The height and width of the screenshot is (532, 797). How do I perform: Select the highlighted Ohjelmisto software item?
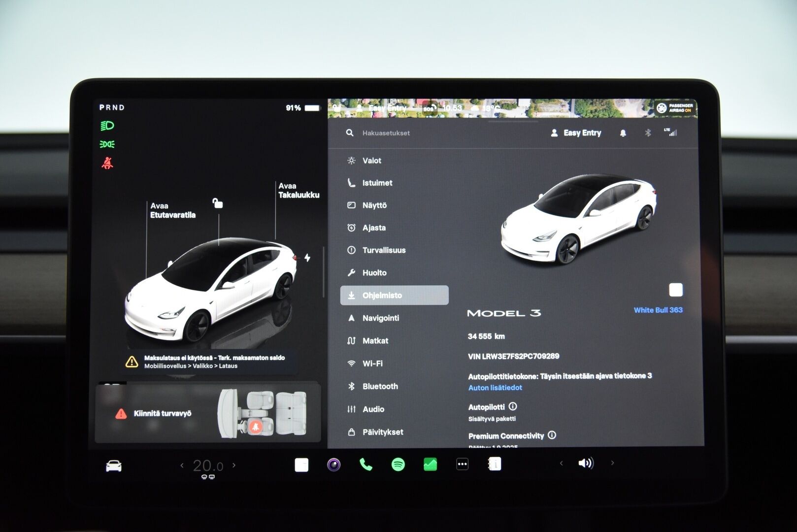click(395, 295)
